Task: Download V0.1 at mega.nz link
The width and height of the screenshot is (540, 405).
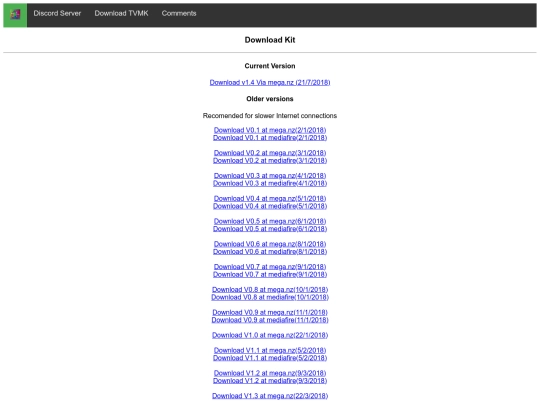Action: click(x=270, y=130)
